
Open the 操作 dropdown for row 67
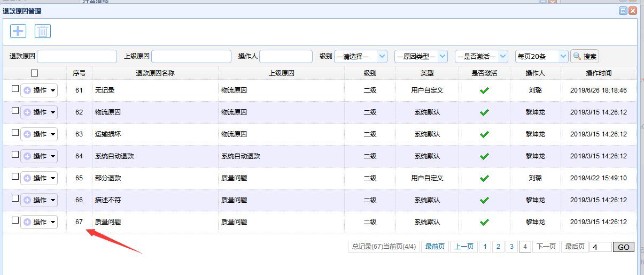point(39,222)
